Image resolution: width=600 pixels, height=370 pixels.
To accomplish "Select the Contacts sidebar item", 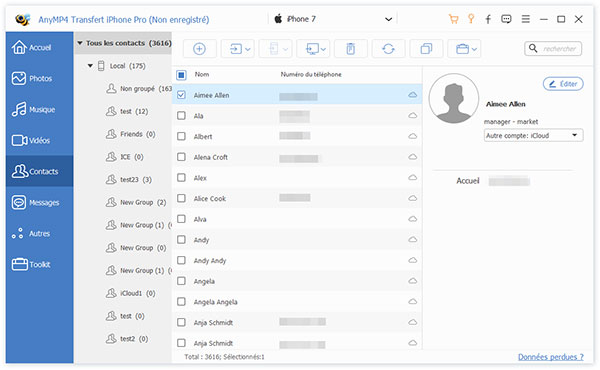I will (39, 171).
